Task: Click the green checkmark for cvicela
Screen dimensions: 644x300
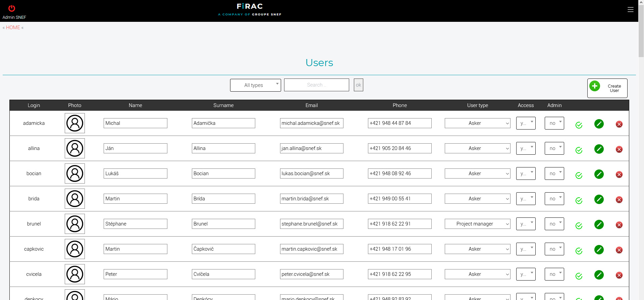Action: (579, 276)
